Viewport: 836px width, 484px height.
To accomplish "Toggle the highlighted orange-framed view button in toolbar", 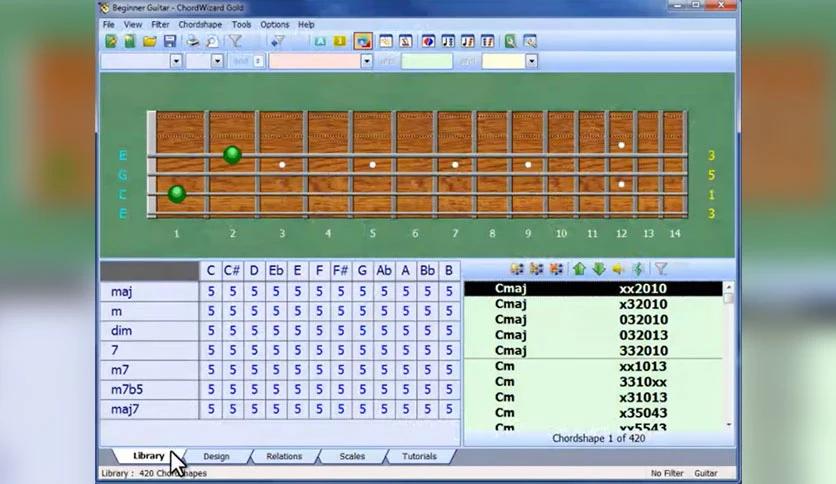I will (362, 41).
